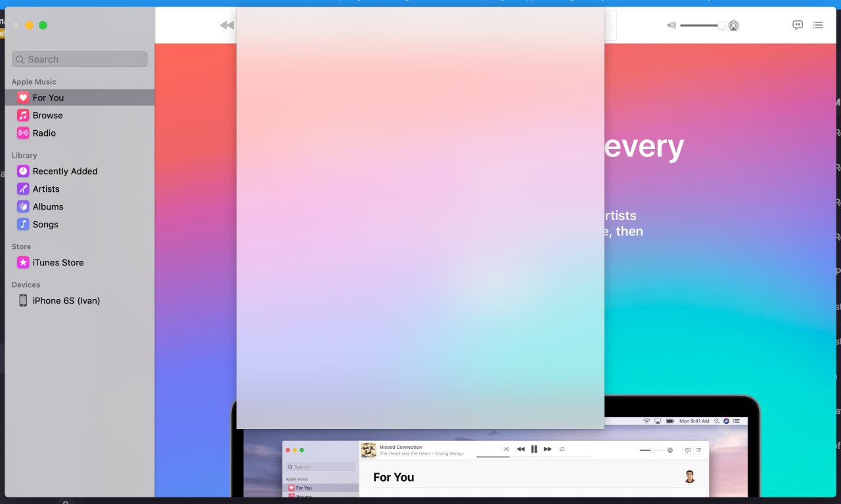Open For You in the sidebar
Image resolution: width=841 pixels, height=504 pixels.
(80, 97)
